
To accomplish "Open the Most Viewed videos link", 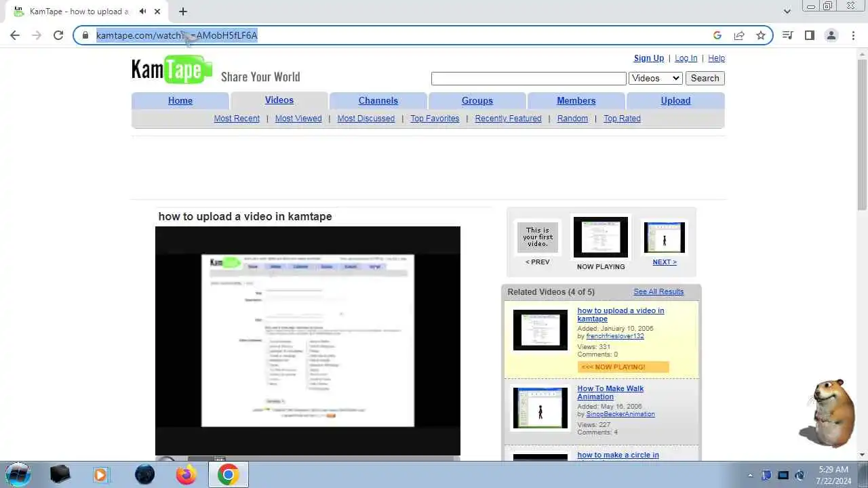I will 298,119.
